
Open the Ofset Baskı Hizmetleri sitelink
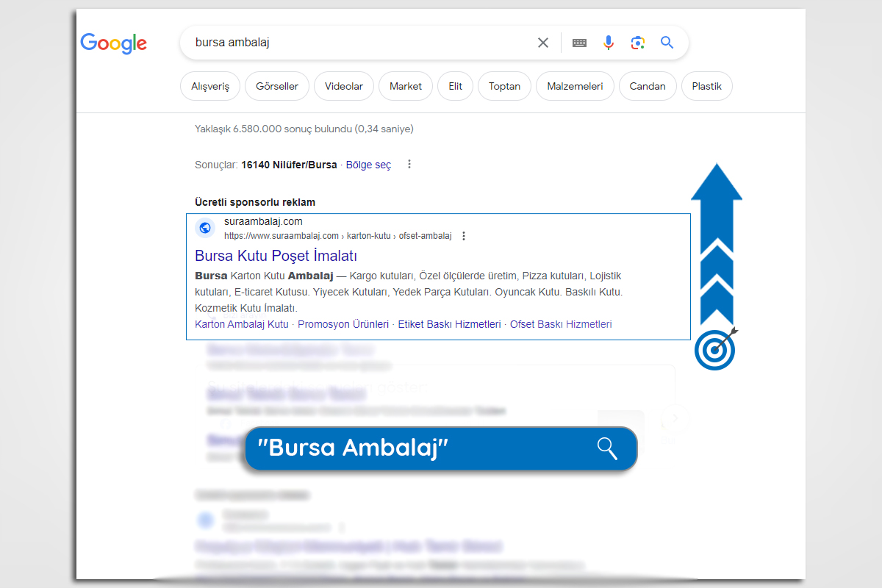(x=561, y=324)
